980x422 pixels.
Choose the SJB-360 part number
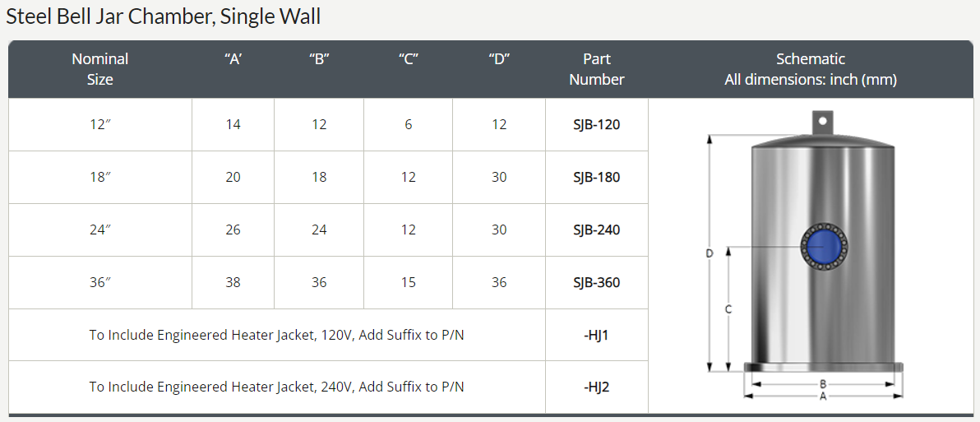click(596, 283)
